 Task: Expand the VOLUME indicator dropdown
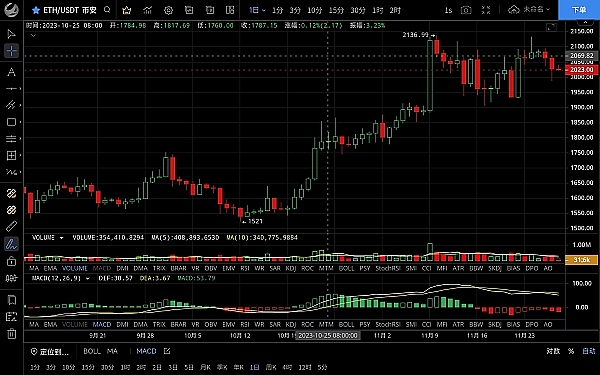pos(61,238)
